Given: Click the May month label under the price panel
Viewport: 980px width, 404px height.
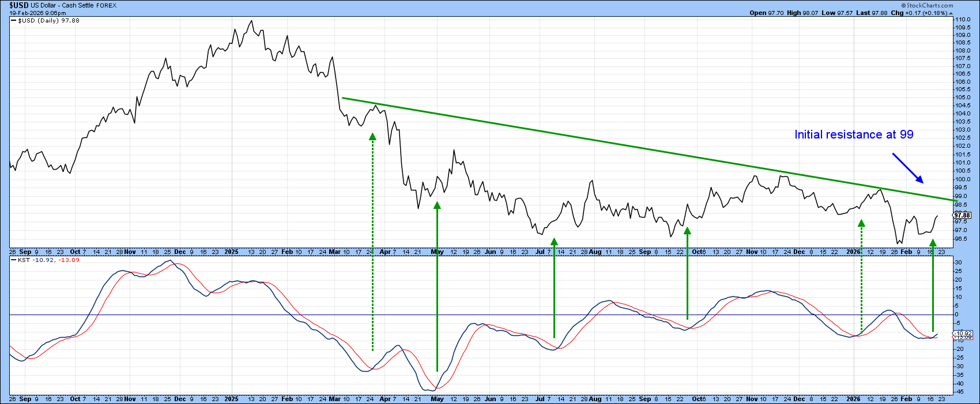Looking at the screenshot, I should (437, 252).
